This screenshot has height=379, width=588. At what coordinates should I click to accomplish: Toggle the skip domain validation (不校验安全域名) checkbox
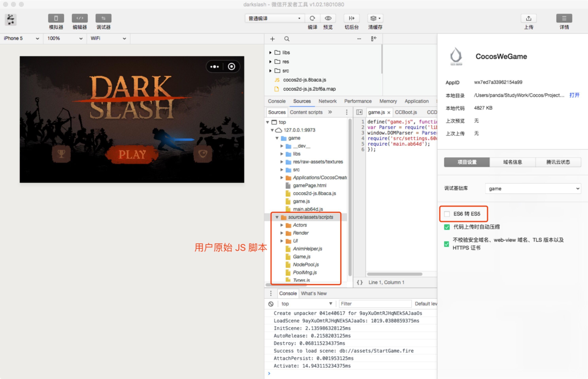(x=447, y=244)
